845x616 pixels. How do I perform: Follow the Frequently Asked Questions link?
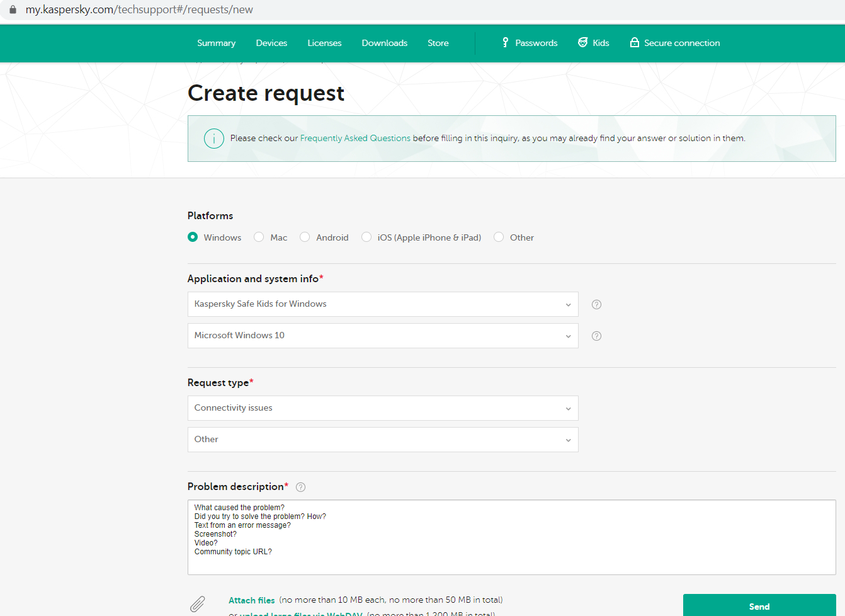[355, 138]
